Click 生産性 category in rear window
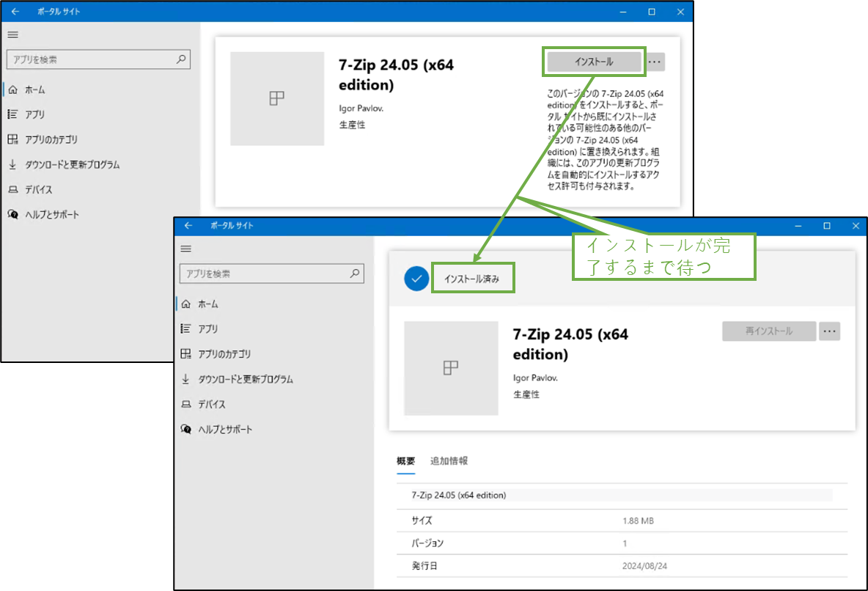The height and width of the screenshot is (591, 868). coord(352,125)
